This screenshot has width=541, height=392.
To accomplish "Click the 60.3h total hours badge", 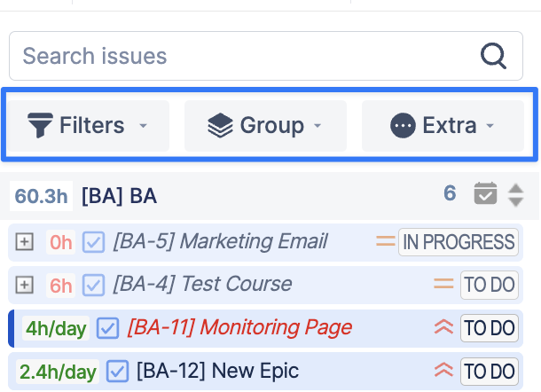I will [x=42, y=196].
